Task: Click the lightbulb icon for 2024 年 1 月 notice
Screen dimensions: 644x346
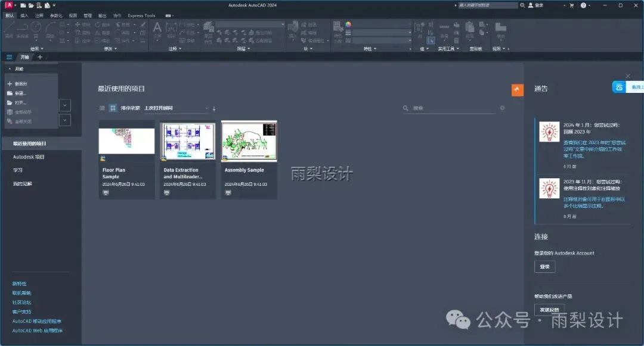Action: [549, 132]
